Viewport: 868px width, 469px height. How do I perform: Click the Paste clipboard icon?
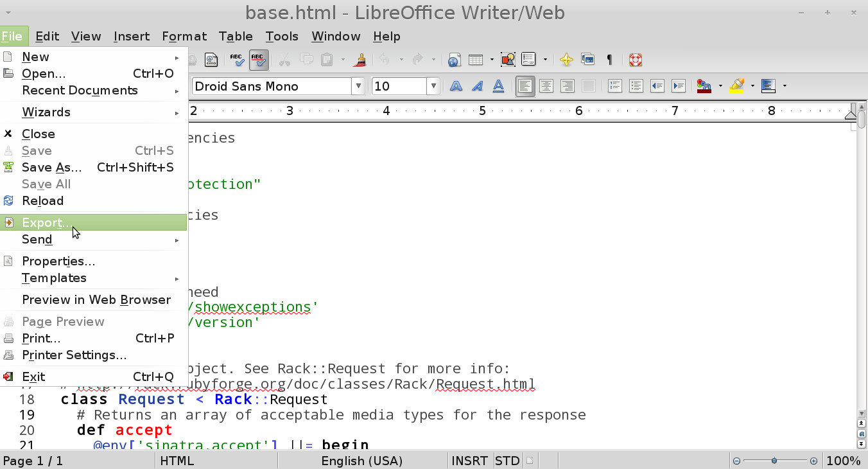pyautogui.click(x=327, y=60)
